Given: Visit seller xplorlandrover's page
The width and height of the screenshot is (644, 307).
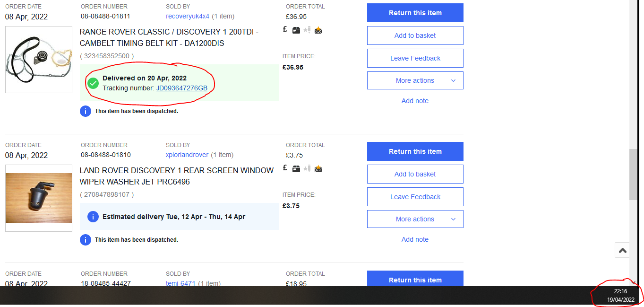Looking at the screenshot, I should pyautogui.click(x=187, y=155).
